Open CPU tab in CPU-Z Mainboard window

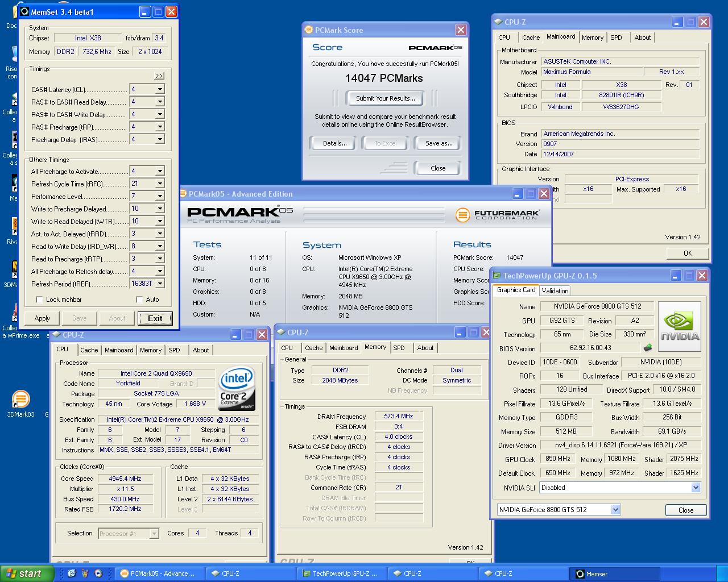pos(504,38)
